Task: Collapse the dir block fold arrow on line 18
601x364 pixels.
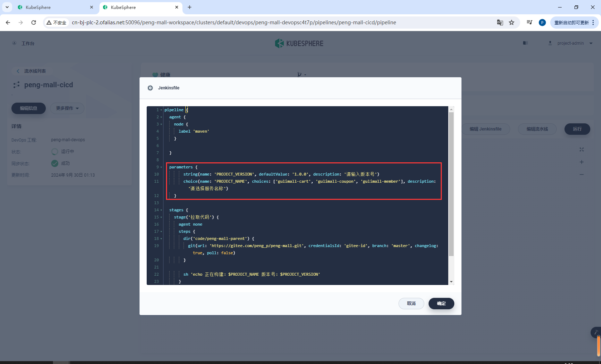Action: [161, 239]
